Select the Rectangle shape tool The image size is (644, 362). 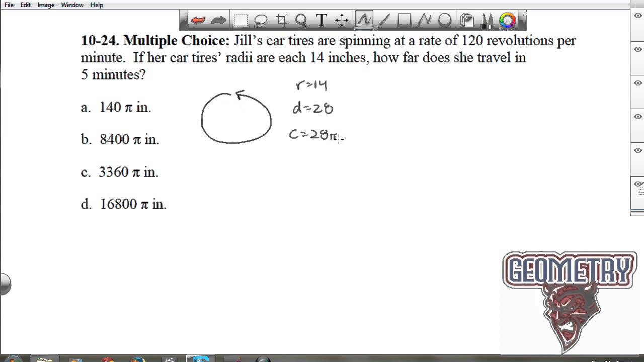[405, 21]
